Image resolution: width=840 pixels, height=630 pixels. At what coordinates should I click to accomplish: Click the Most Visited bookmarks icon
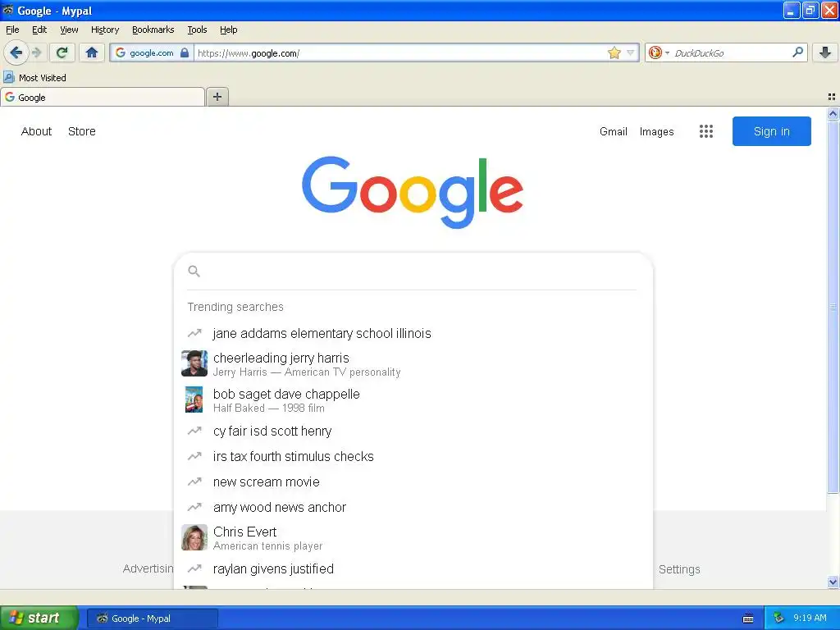(9, 77)
